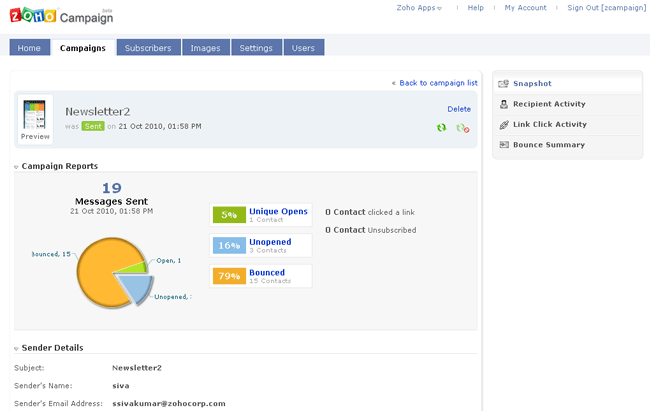The image size is (650, 411).
Task: Collapse the Campaign Reports section
Action: (16, 167)
